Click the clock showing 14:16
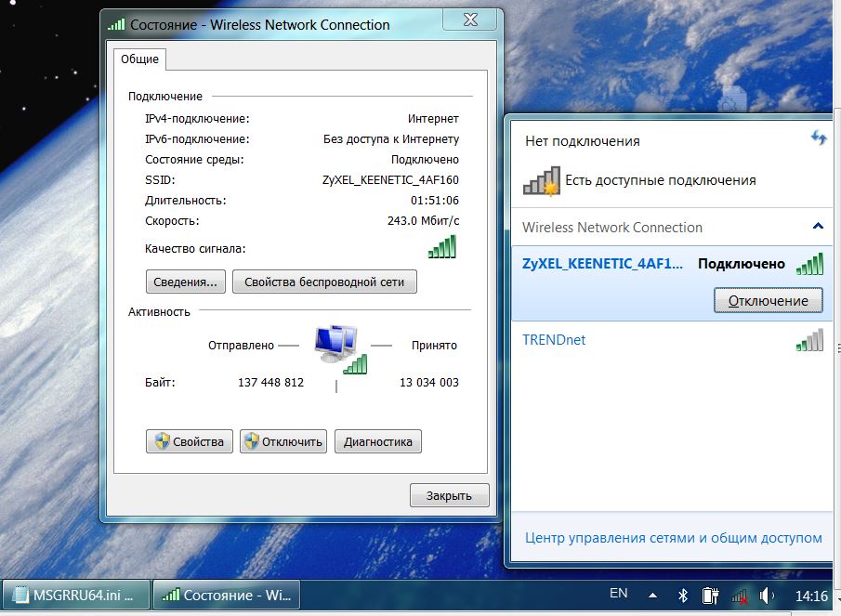Image resolution: width=841 pixels, height=616 pixels. pyautogui.click(x=811, y=596)
